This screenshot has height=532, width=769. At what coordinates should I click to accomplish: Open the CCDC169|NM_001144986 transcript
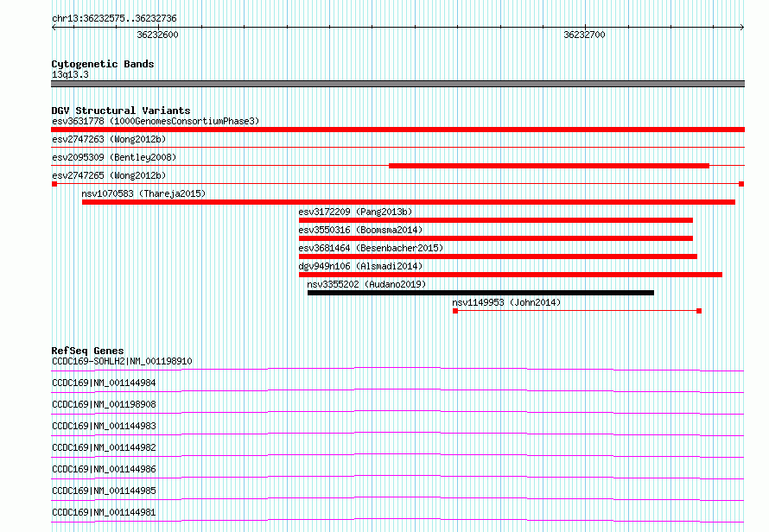tap(104, 469)
